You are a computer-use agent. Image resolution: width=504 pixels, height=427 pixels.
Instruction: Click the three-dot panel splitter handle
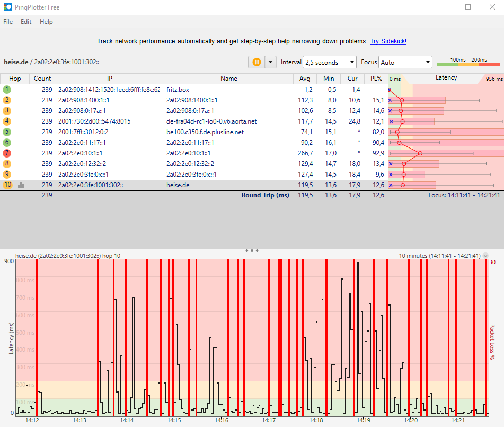[x=252, y=250]
